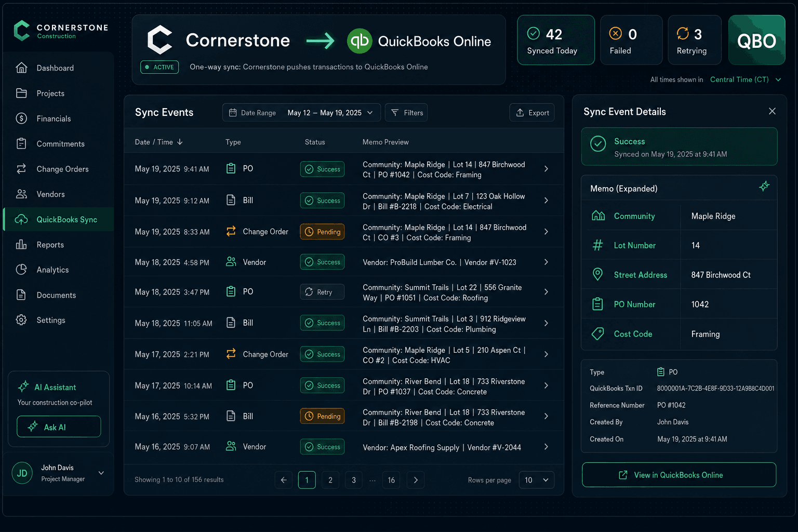Click the Filters button
798x532 pixels.
[x=406, y=113]
